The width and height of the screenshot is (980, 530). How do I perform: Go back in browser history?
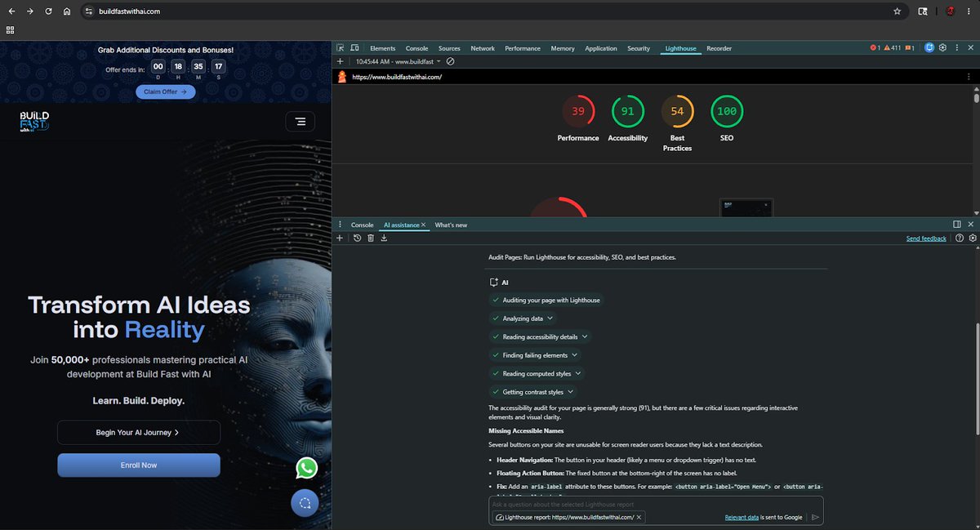click(x=11, y=11)
